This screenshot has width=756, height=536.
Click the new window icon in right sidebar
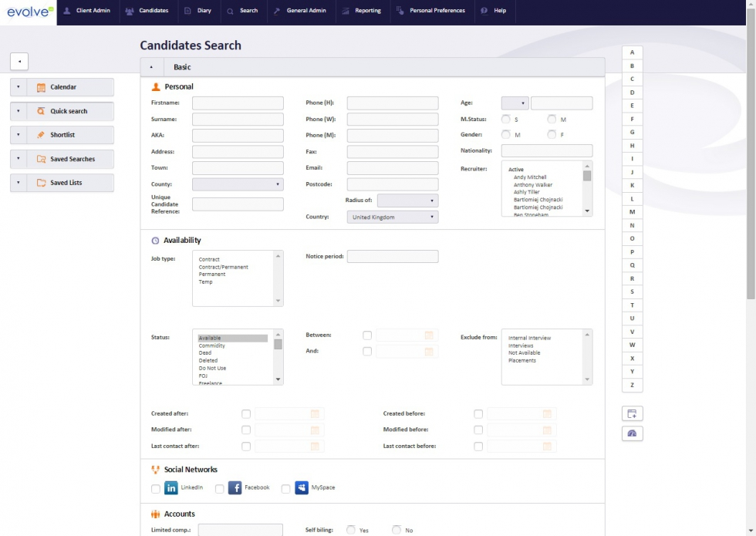tap(631, 413)
